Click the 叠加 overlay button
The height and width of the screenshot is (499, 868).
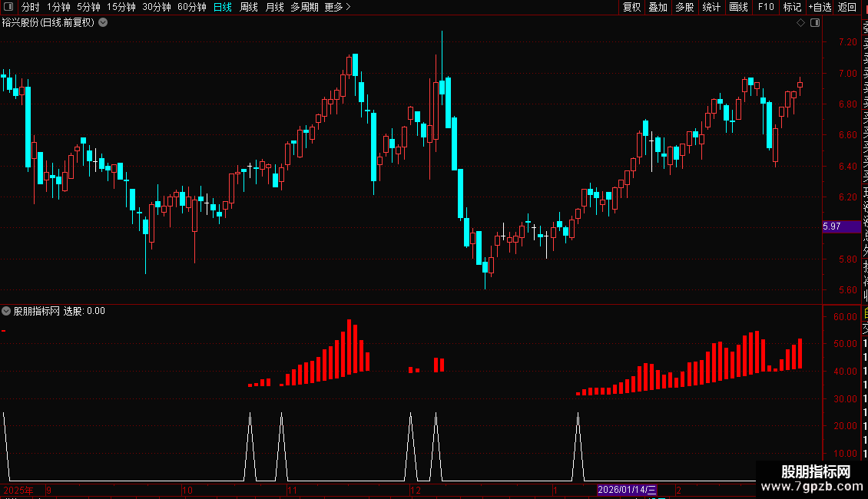[x=658, y=7]
